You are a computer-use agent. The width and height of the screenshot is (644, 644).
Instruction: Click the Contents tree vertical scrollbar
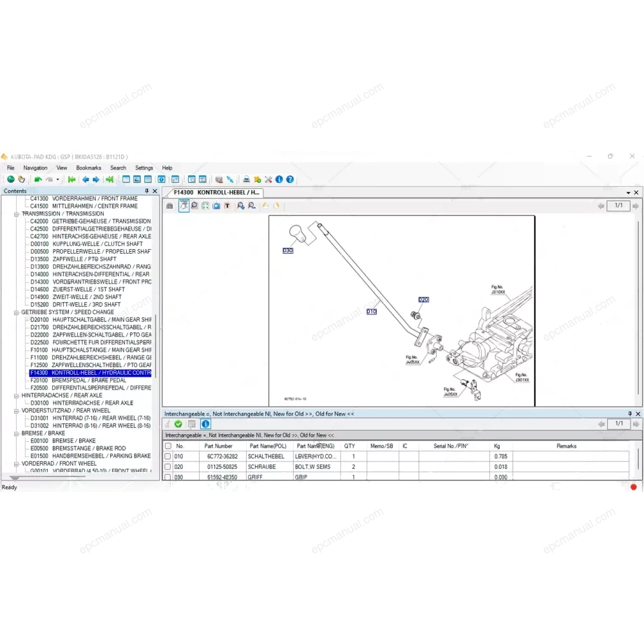(155, 348)
